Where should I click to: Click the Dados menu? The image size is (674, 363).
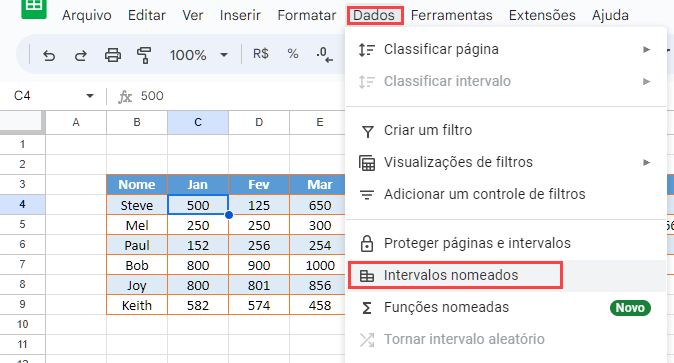point(374,15)
